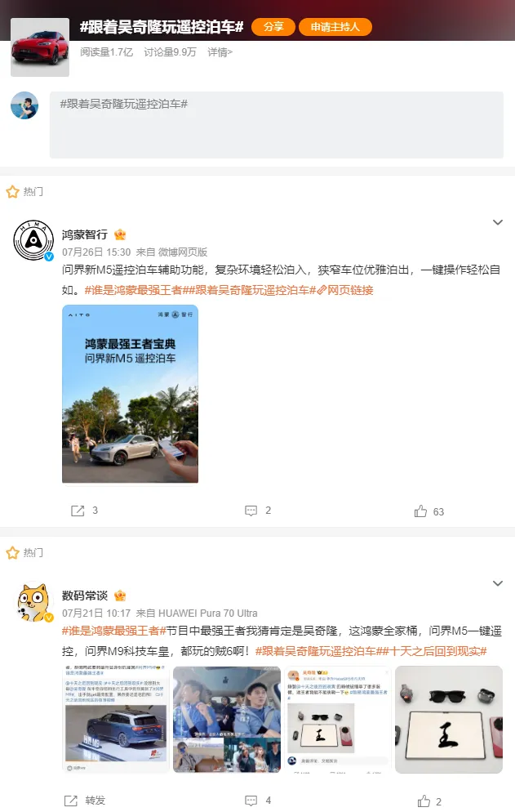Open comments on the 鸿蒙智行 post

(x=251, y=511)
